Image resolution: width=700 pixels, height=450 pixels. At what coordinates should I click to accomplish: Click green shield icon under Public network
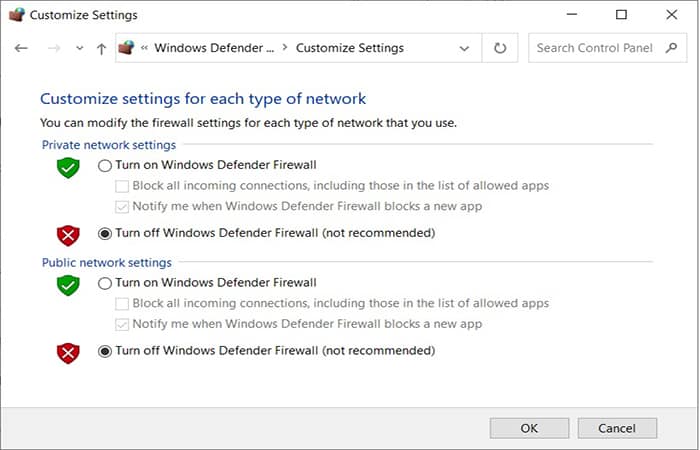(x=68, y=286)
